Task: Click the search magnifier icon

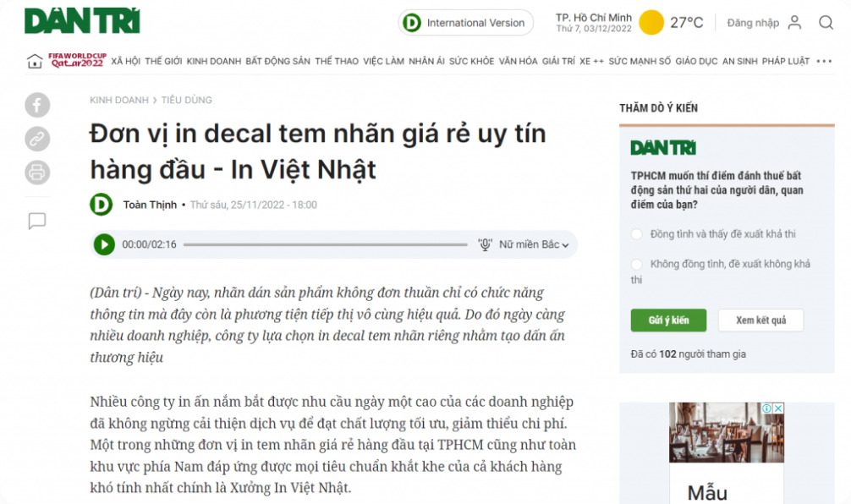Action: click(x=826, y=23)
